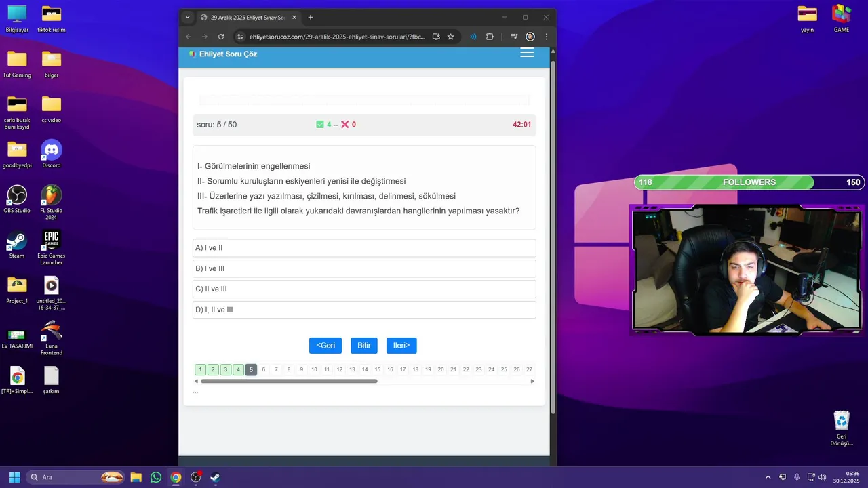Select the Discord desktop shortcut
Viewport: 868px width, 488px height.
click(x=52, y=154)
